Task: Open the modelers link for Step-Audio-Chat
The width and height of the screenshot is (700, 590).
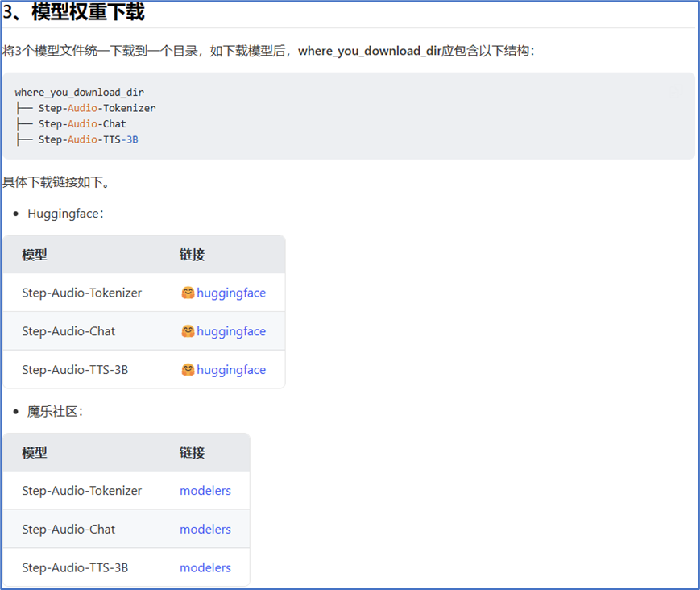Action: click(x=205, y=530)
